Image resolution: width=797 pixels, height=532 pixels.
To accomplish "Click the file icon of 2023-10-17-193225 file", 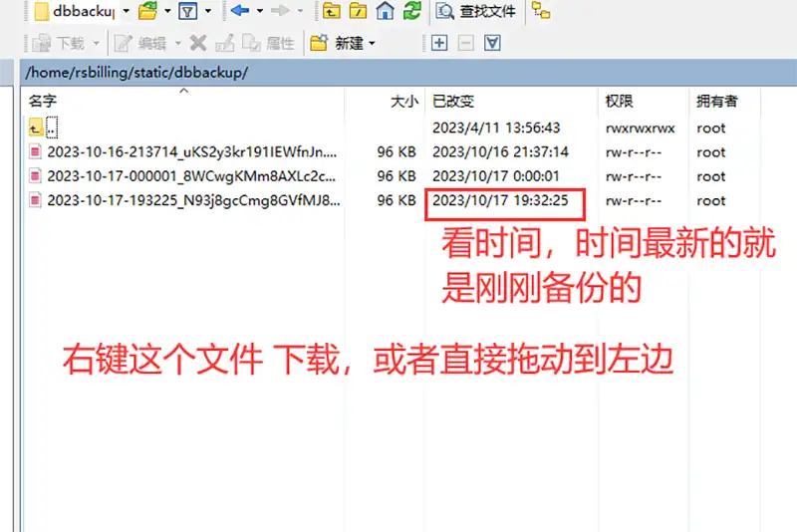I will click(35, 200).
